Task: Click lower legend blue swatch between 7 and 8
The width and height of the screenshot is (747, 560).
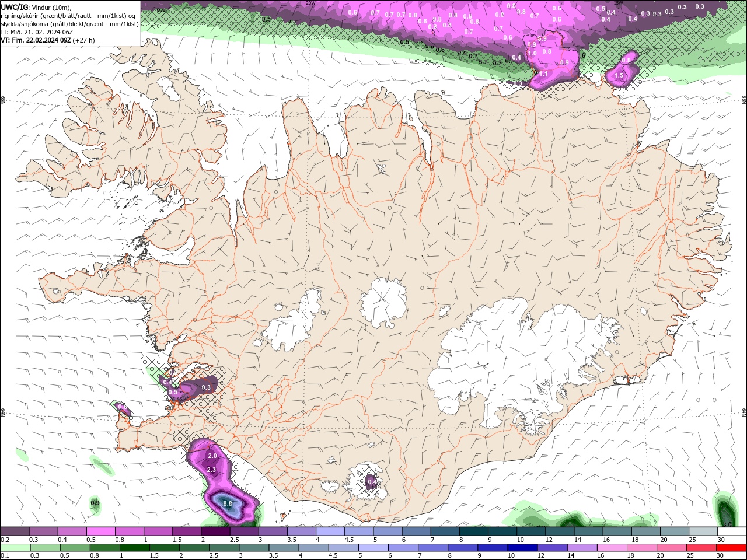Action: tap(432, 548)
